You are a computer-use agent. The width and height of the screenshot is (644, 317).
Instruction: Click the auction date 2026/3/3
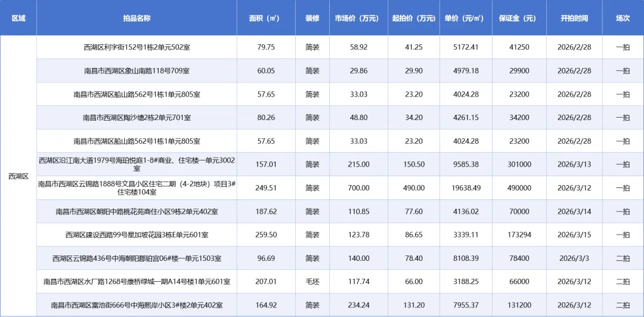(574, 258)
